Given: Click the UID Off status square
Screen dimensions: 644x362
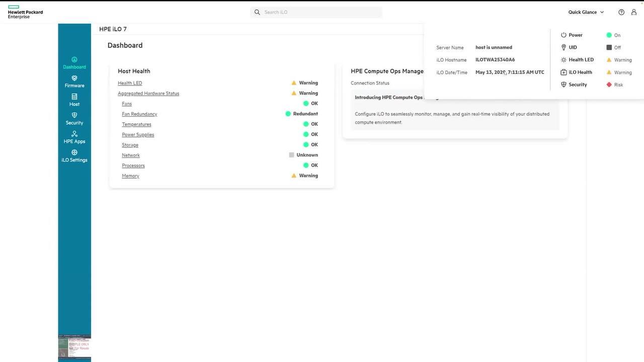Looking at the screenshot, I should tap(609, 47).
